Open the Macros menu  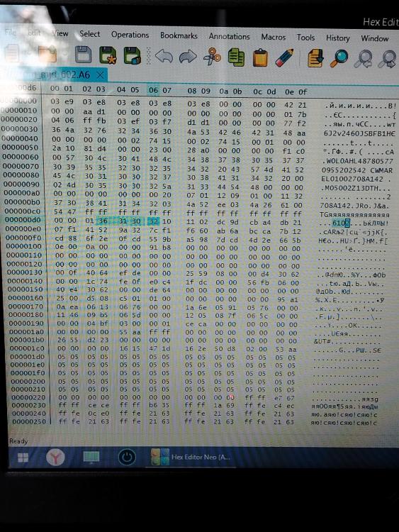274,37
